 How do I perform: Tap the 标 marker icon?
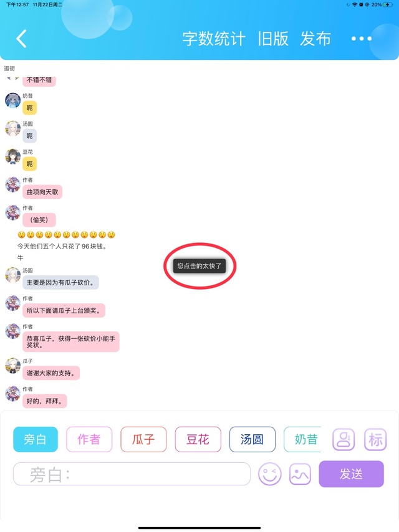coord(375,439)
